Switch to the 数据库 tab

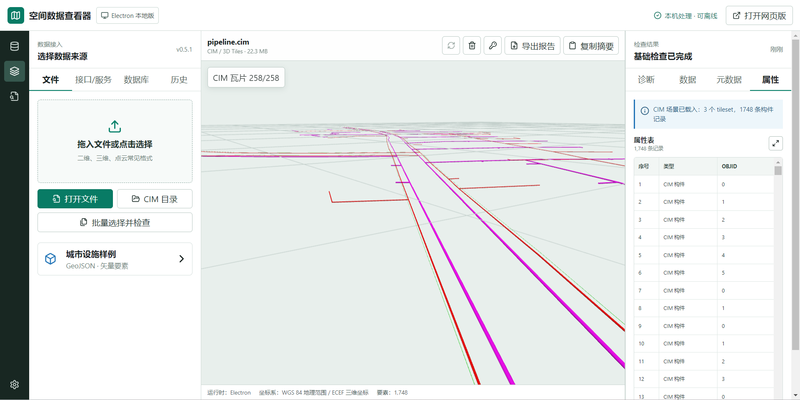[x=136, y=80]
